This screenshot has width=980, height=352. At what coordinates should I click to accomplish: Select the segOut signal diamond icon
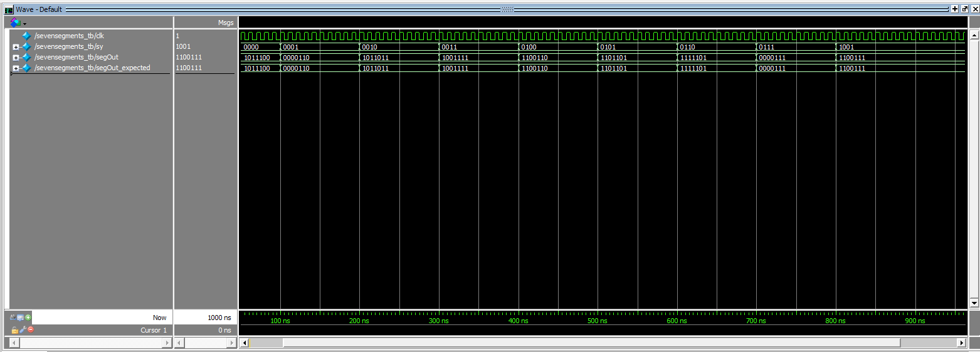pos(26,57)
